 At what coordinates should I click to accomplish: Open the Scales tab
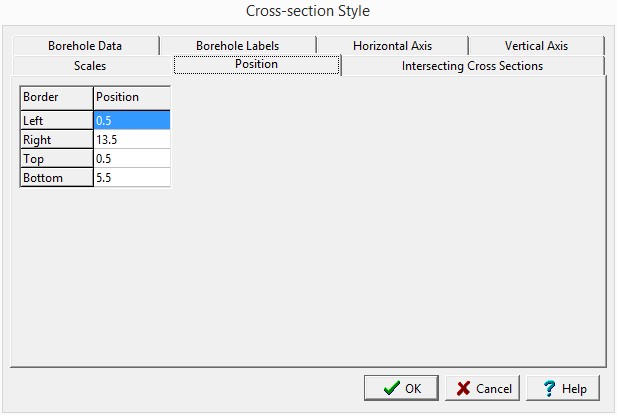(x=90, y=65)
